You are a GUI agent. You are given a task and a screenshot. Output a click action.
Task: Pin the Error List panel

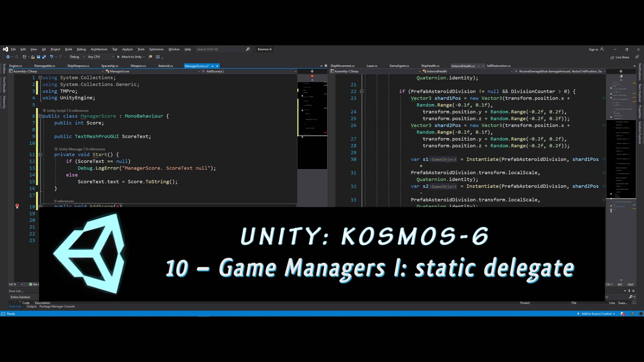[629, 291]
